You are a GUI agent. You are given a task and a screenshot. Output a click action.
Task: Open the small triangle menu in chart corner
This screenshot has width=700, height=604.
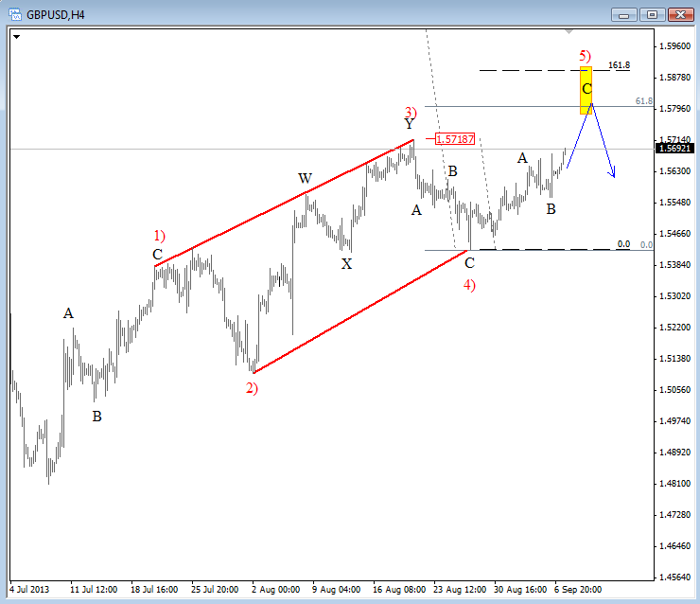point(17,38)
